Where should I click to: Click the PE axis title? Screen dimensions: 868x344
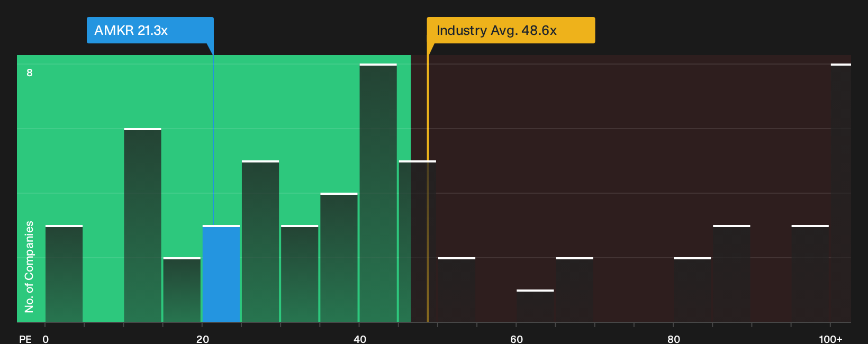25,339
